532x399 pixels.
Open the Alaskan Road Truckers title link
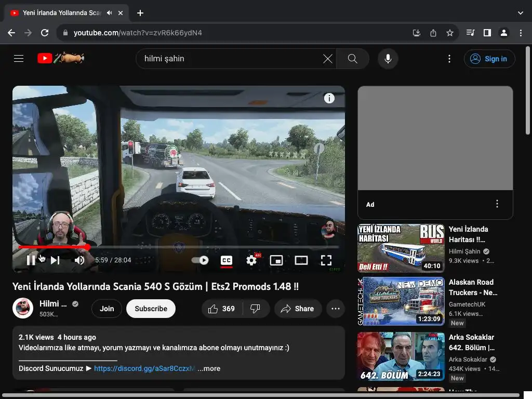pyautogui.click(x=473, y=287)
